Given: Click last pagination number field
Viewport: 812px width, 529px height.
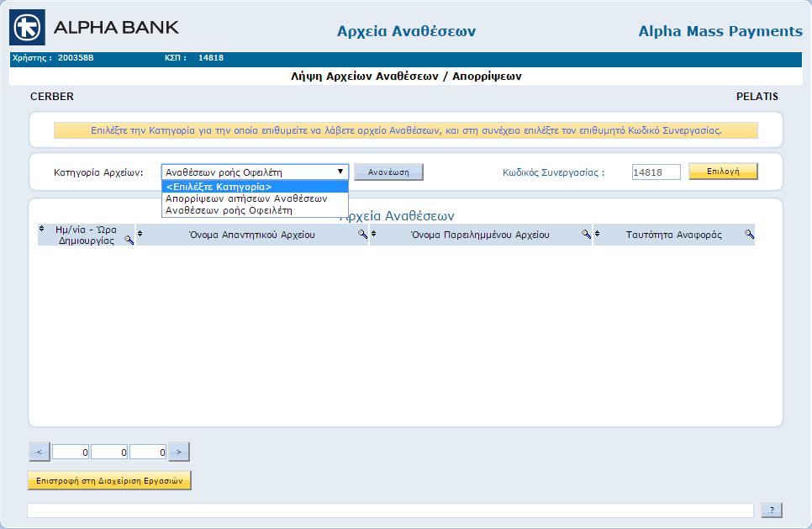Looking at the screenshot, I should (x=148, y=452).
